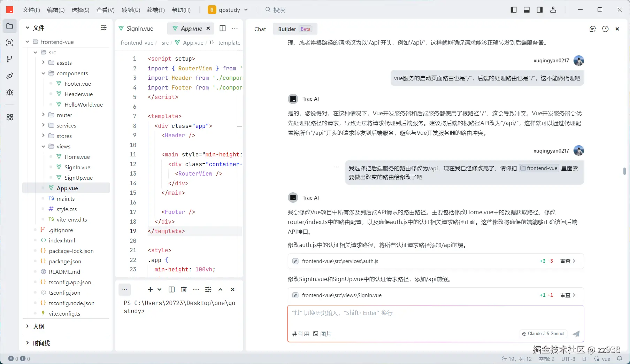Send the chat message with paper plane
Image resolution: width=630 pixels, height=364 pixels.
point(576,334)
